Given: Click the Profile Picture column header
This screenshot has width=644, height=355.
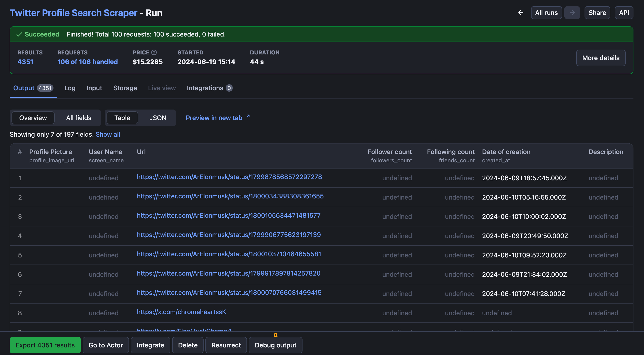Looking at the screenshot, I should click(x=50, y=152).
